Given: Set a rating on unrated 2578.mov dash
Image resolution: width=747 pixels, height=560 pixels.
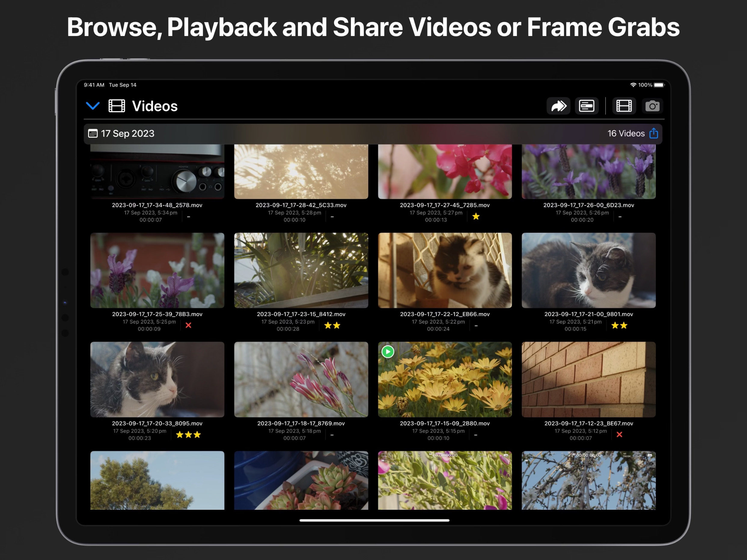Looking at the screenshot, I should [x=188, y=217].
